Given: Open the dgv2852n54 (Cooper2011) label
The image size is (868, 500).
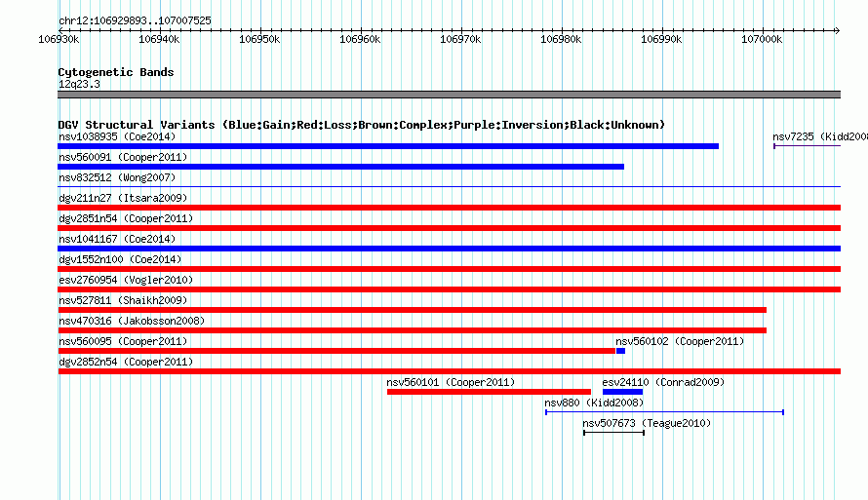Looking at the screenshot, I should point(126,362).
